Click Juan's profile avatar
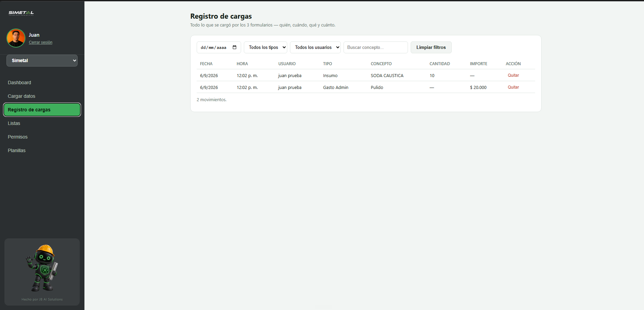 [16, 38]
